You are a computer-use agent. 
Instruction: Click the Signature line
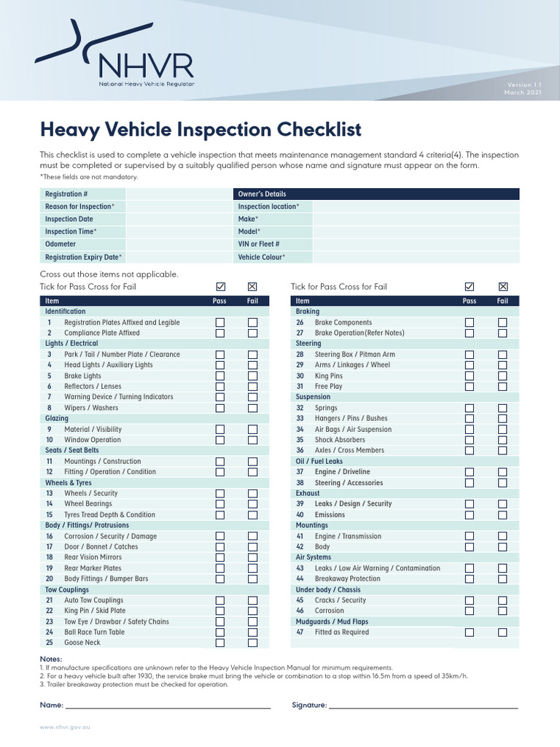423,705
